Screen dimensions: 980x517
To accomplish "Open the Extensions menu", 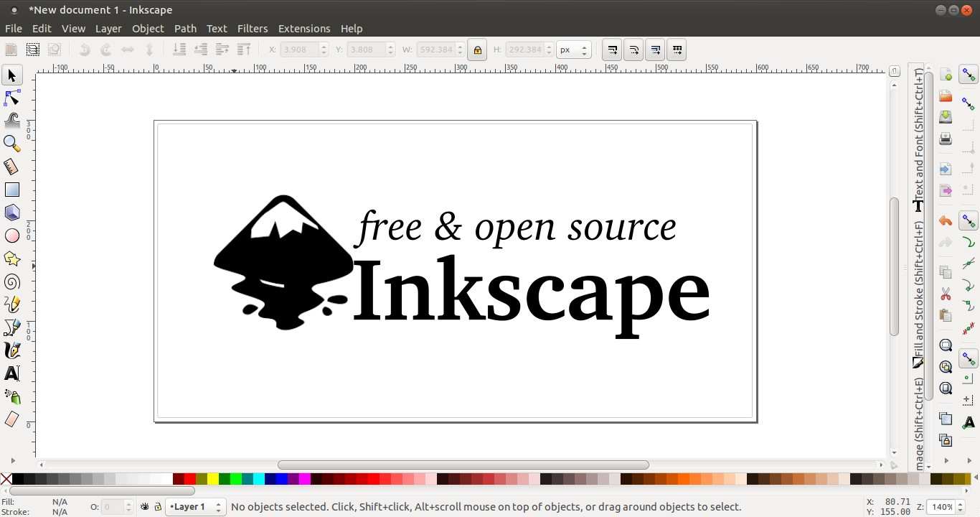I will (x=304, y=29).
